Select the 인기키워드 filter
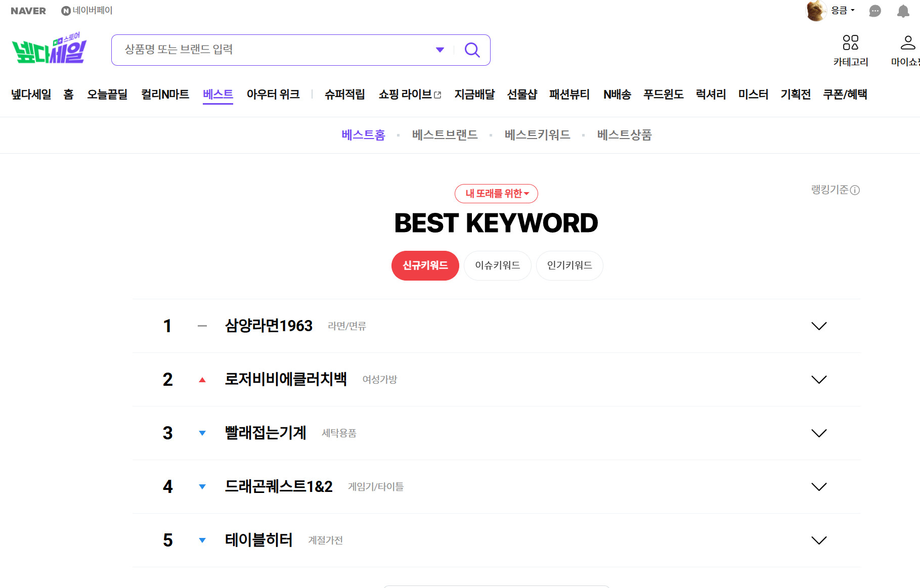This screenshot has width=920, height=588. pyautogui.click(x=569, y=265)
